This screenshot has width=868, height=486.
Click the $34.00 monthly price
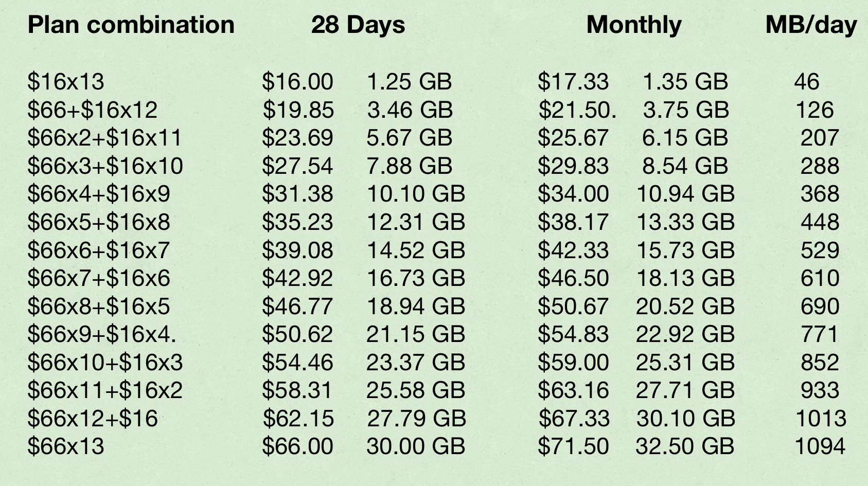[573, 194]
